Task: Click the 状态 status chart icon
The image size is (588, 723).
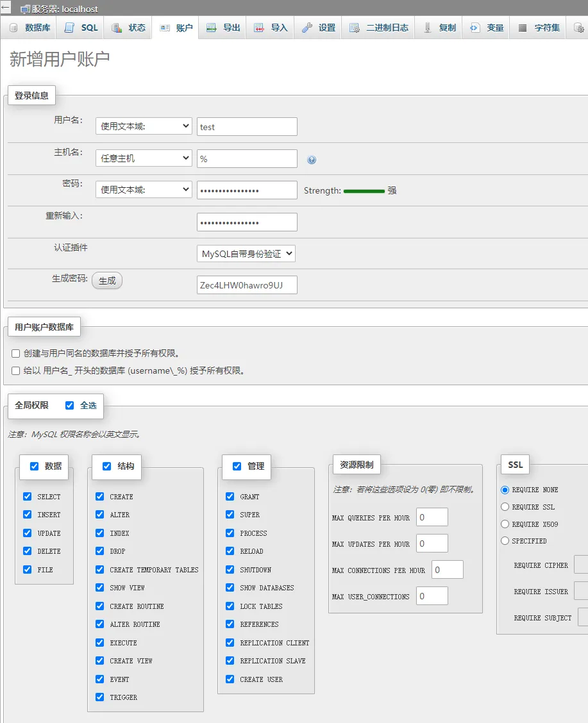Action: coord(117,28)
